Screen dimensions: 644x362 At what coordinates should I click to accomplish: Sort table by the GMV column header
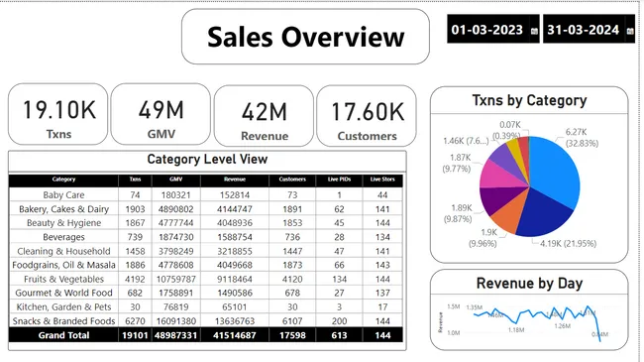pyautogui.click(x=176, y=180)
